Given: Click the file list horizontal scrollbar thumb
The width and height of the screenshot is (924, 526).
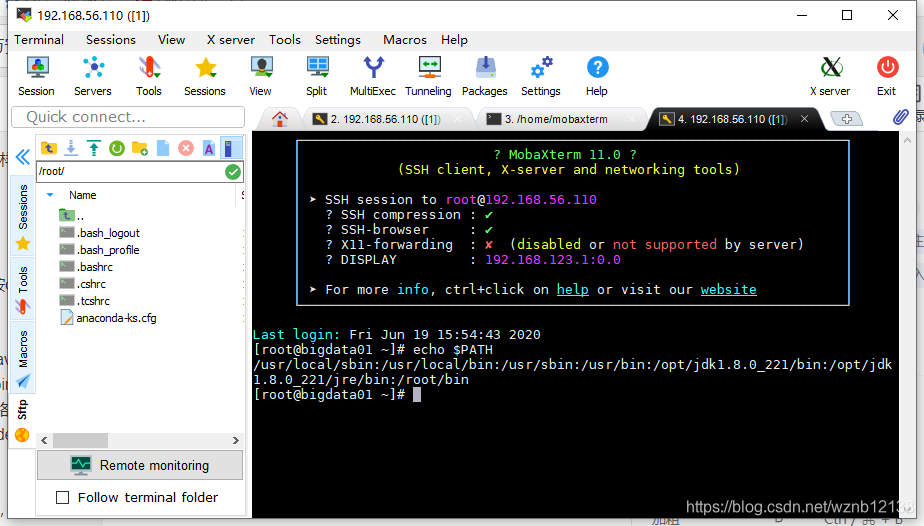Looking at the screenshot, I should point(80,441).
